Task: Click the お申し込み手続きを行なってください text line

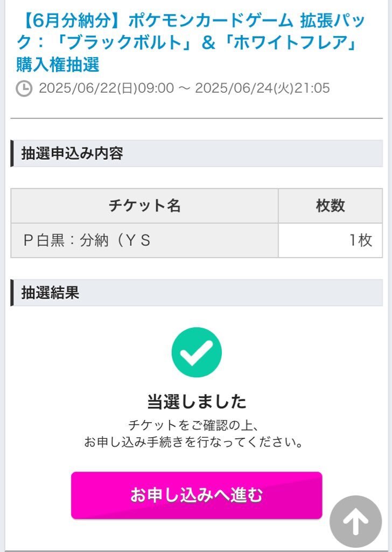Action: click(193, 442)
